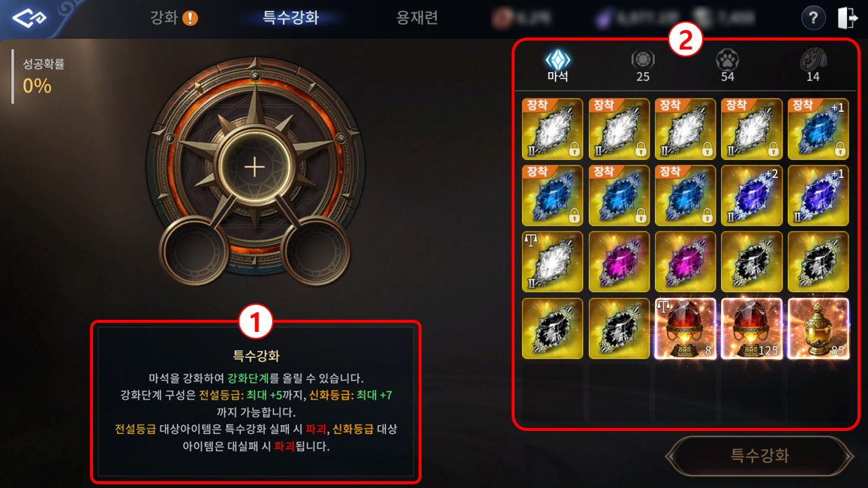
Task: Select the red orb item with count 8
Action: point(685,329)
